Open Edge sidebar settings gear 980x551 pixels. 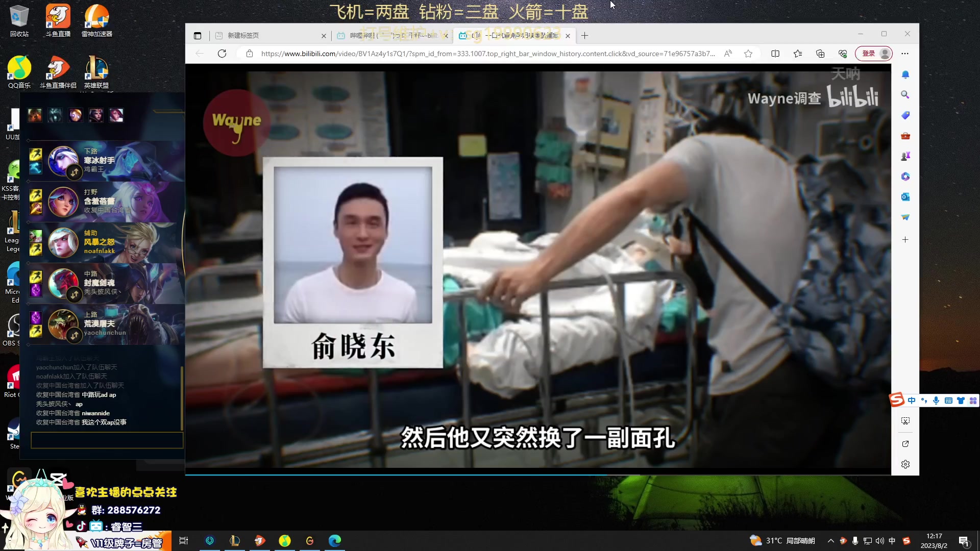click(905, 464)
